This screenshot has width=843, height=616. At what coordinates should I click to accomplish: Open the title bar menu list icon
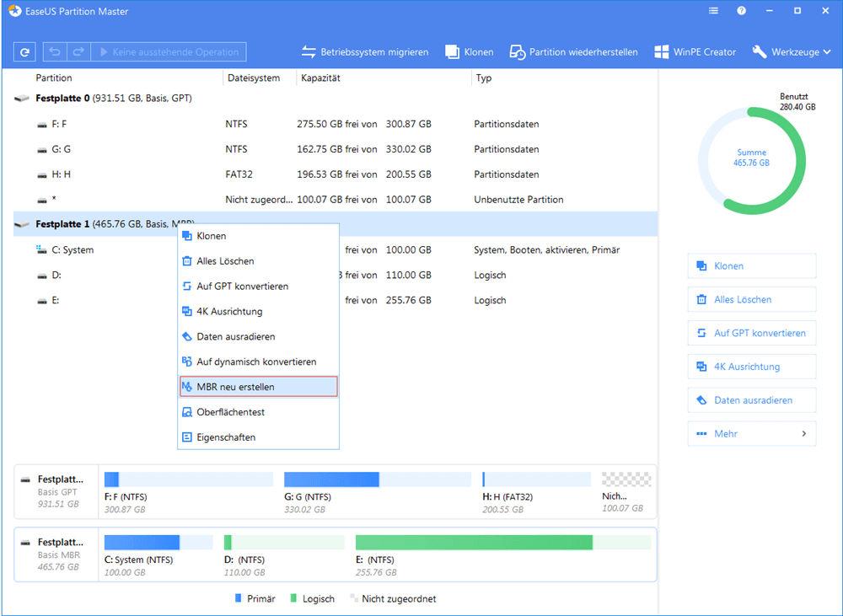[x=713, y=11]
